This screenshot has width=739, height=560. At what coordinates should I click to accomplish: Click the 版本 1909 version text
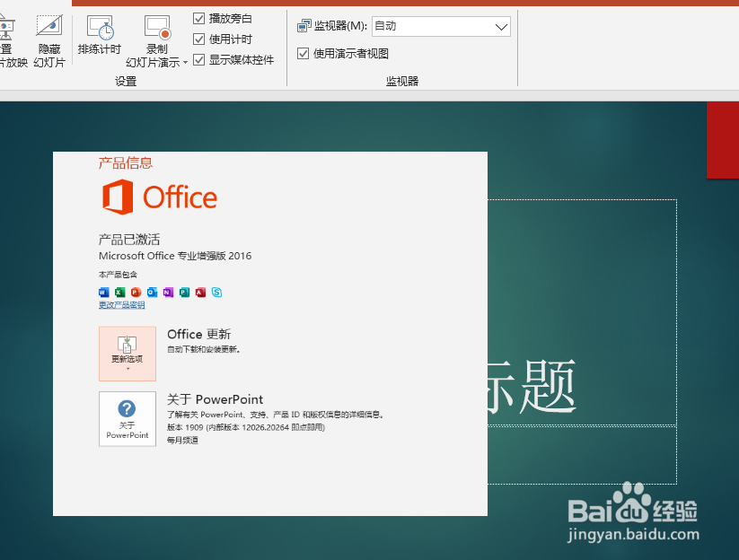[246, 427]
